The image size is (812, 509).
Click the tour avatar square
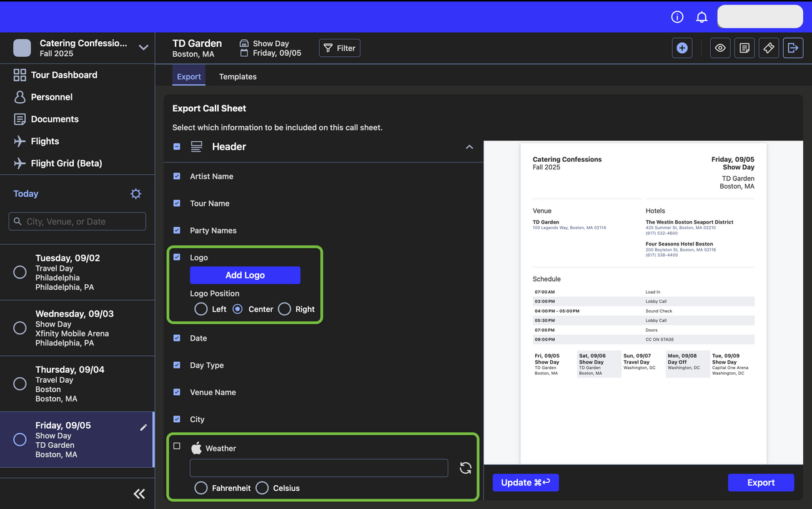click(x=22, y=48)
